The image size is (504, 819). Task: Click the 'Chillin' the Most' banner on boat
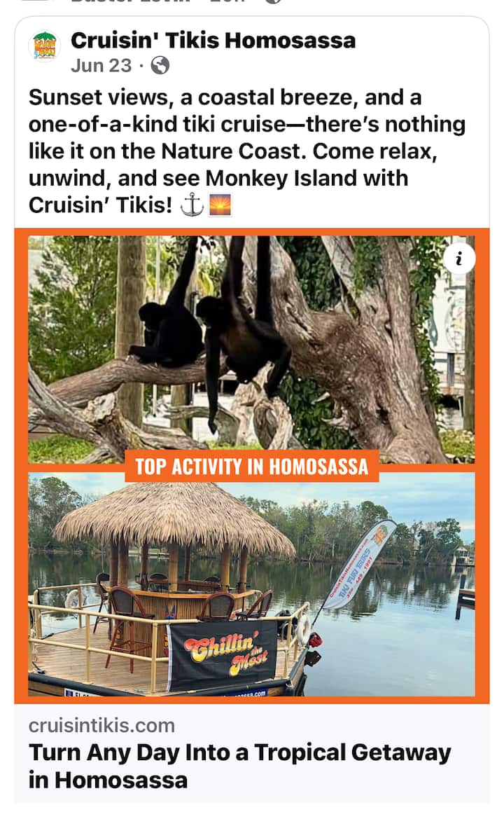point(223,654)
